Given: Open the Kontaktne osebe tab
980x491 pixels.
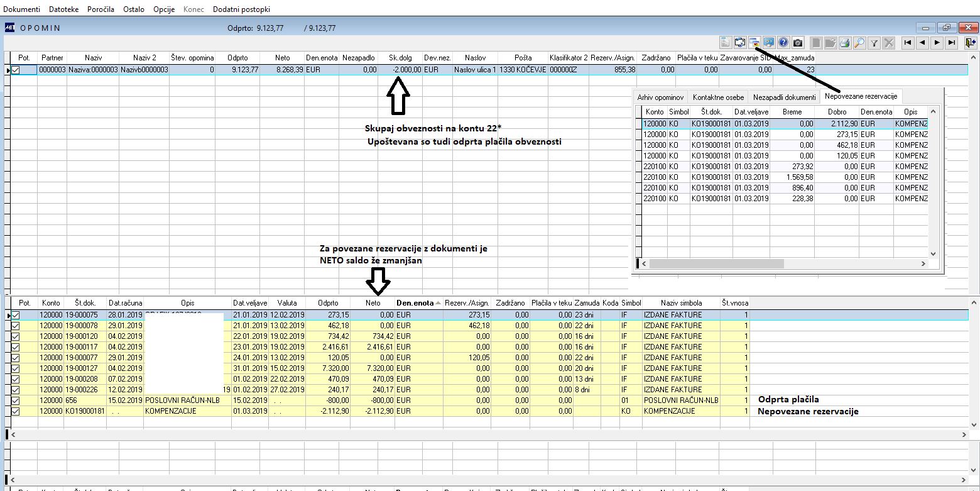Looking at the screenshot, I should click(x=718, y=97).
